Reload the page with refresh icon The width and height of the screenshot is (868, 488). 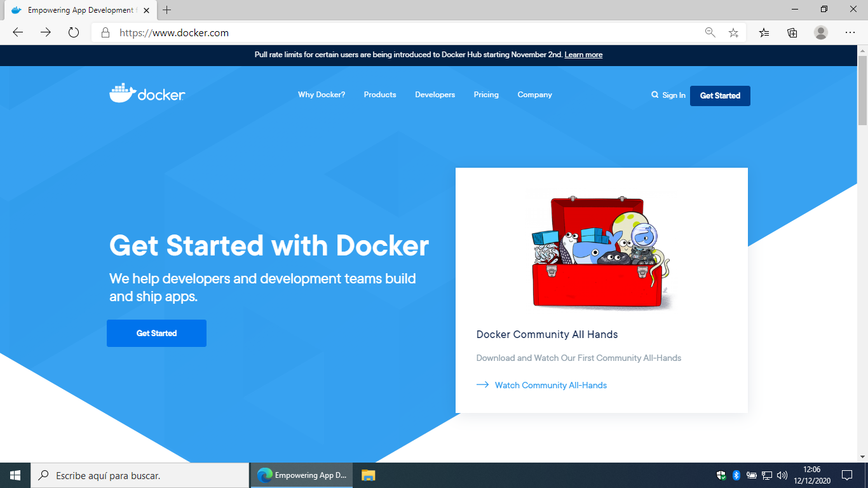pos(74,32)
